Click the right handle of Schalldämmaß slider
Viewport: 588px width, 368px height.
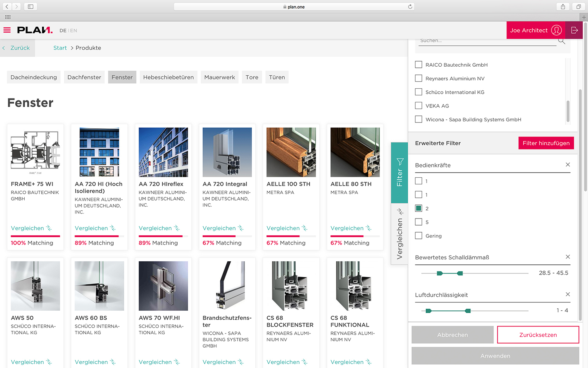(x=460, y=273)
